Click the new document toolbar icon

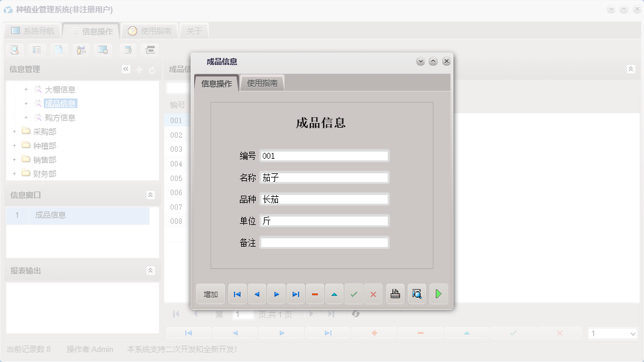tap(59, 50)
